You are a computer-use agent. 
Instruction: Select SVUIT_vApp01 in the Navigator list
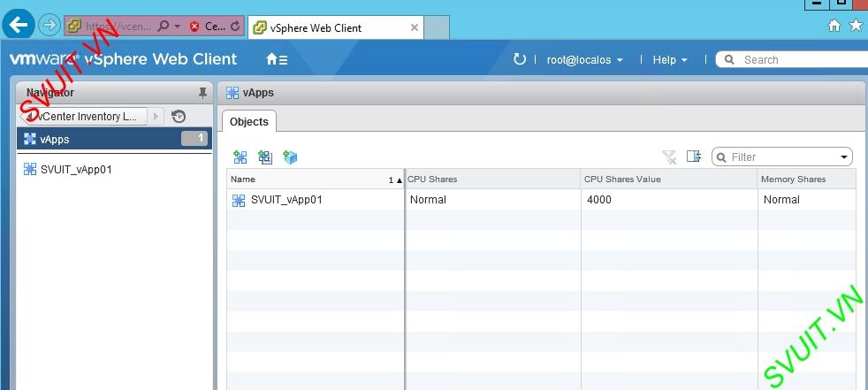pos(76,170)
